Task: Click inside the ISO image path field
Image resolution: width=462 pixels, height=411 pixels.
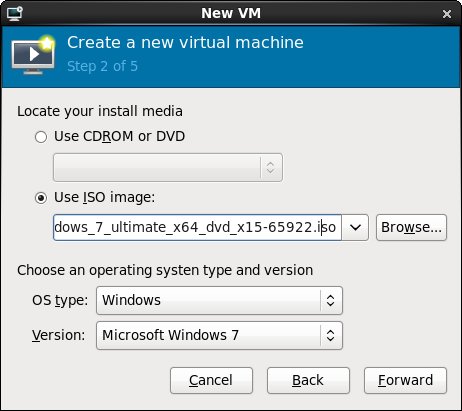Action: tap(197, 227)
